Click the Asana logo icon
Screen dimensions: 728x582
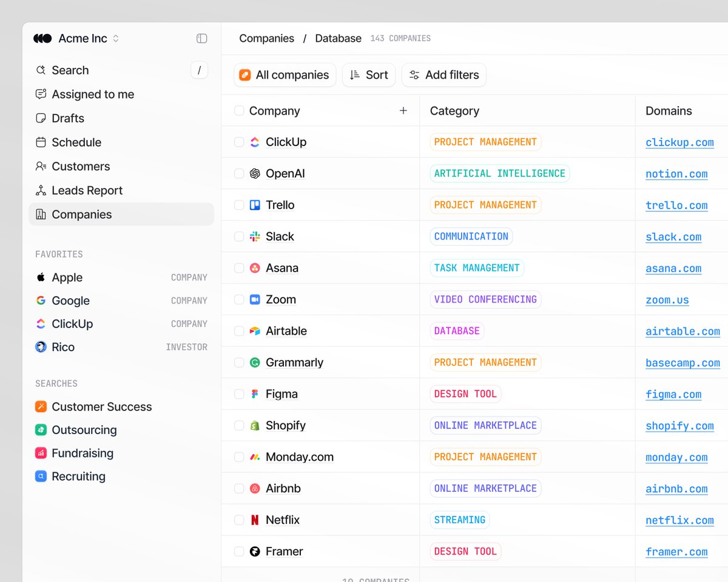click(x=255, y=268)
